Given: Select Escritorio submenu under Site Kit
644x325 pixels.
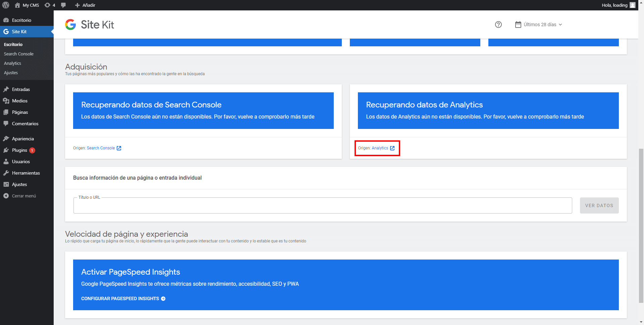Looking at the screenshot, I should click(x=13, y=44).
